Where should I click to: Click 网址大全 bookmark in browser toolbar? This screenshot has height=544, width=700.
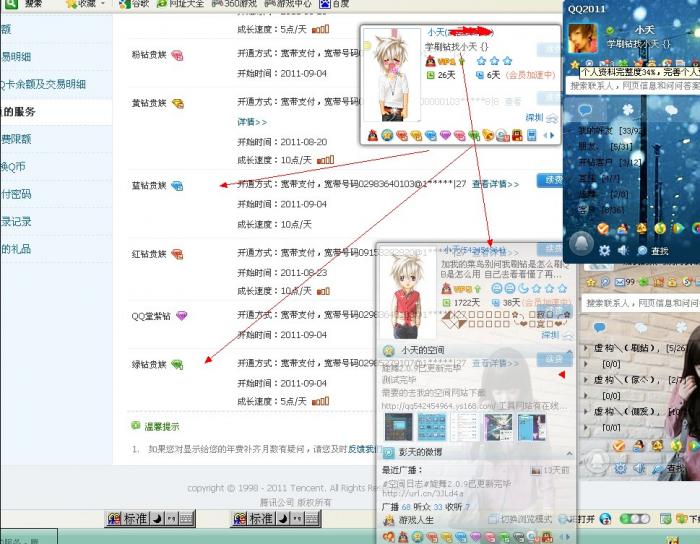point(180,4)
